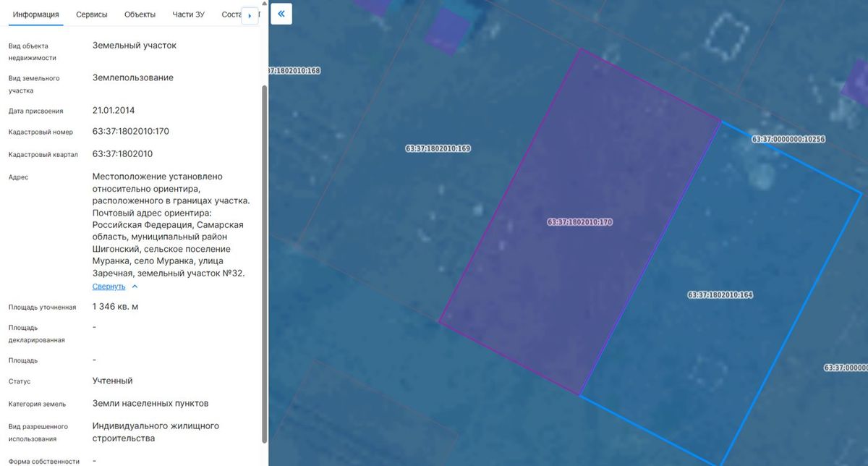Click the Дата присвоения field label
The image size is (868, 466).
tap(36, 111)
